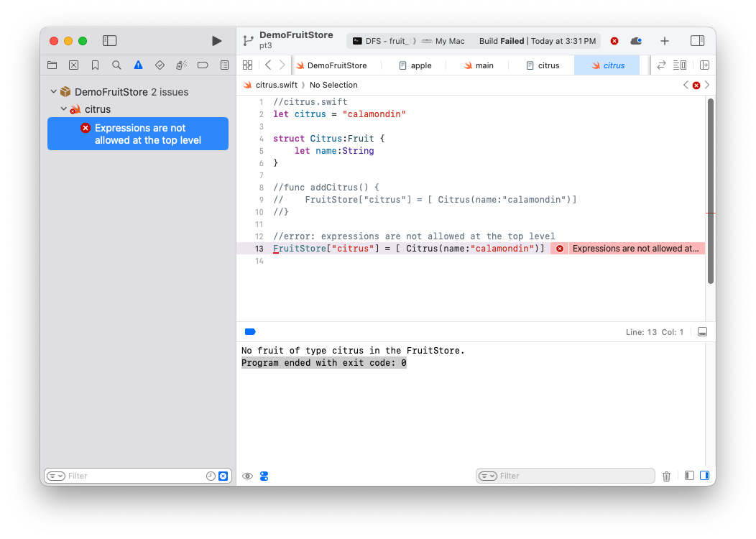Click citrus.swift in the jump bar
The image size is (756, 539).
point(270,85)
